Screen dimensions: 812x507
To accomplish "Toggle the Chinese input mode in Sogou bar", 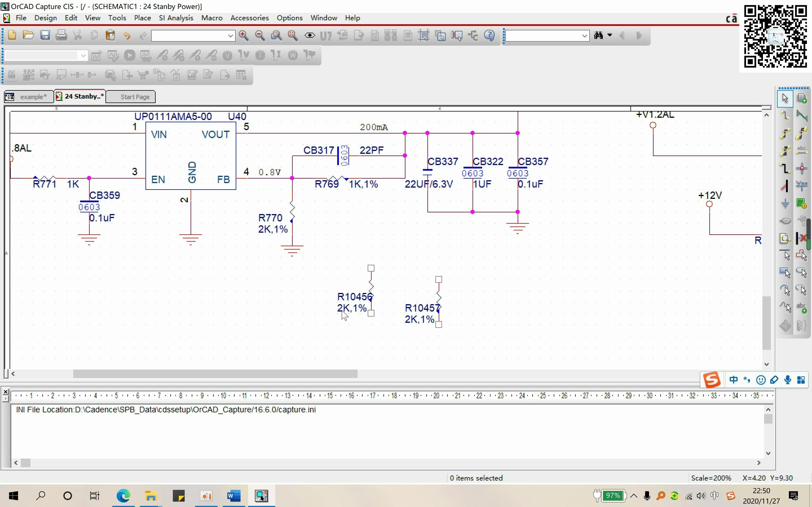I will 733,380.
